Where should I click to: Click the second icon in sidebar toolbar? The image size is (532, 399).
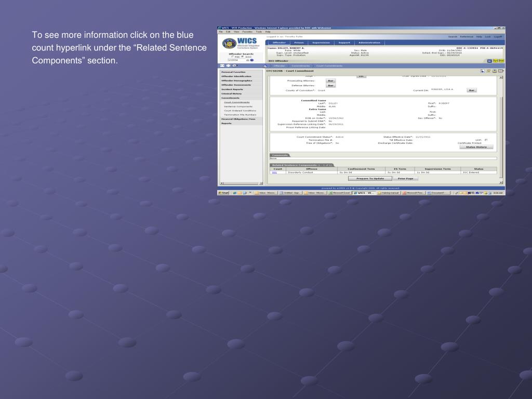[x=229, y=65]
